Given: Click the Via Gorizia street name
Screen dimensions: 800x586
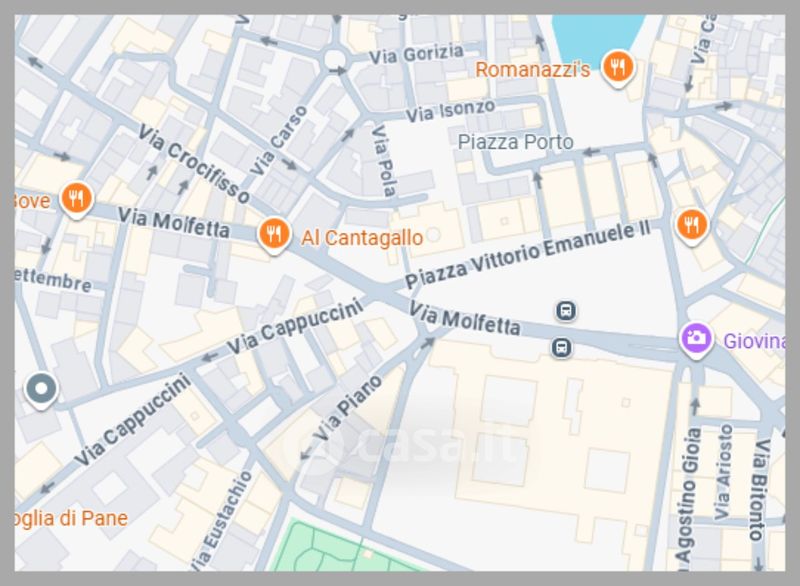Looking at the screenshot, I should click(416, 54).
